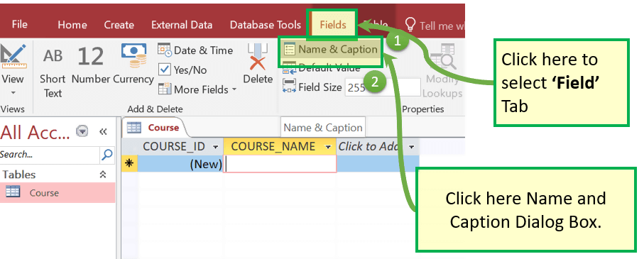Click the search magnifier in navigation pane

(x=107, y=154)
